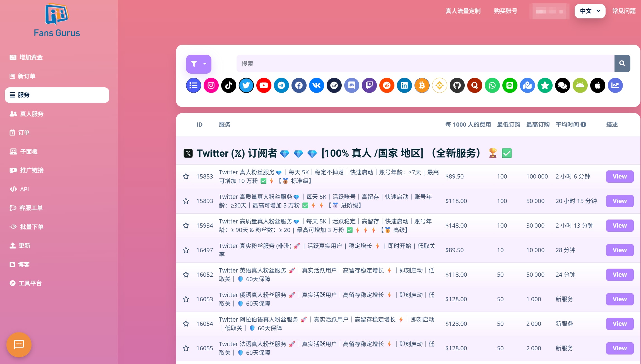Mark service 16497 as favorite
This screenshot has height=364, width=641.
pos(186,250)
